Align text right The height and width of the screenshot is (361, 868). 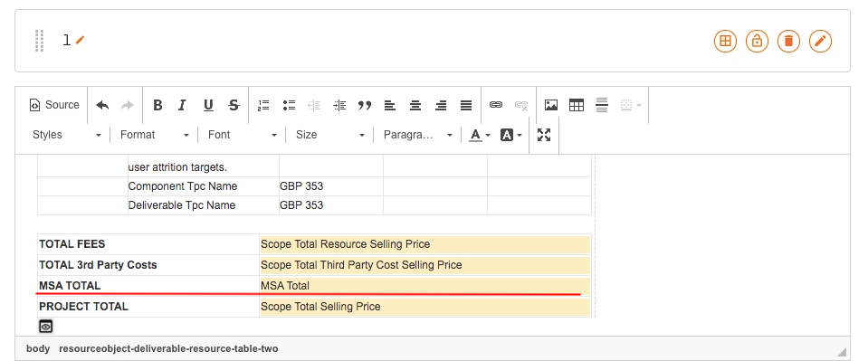tap(441, 105)
